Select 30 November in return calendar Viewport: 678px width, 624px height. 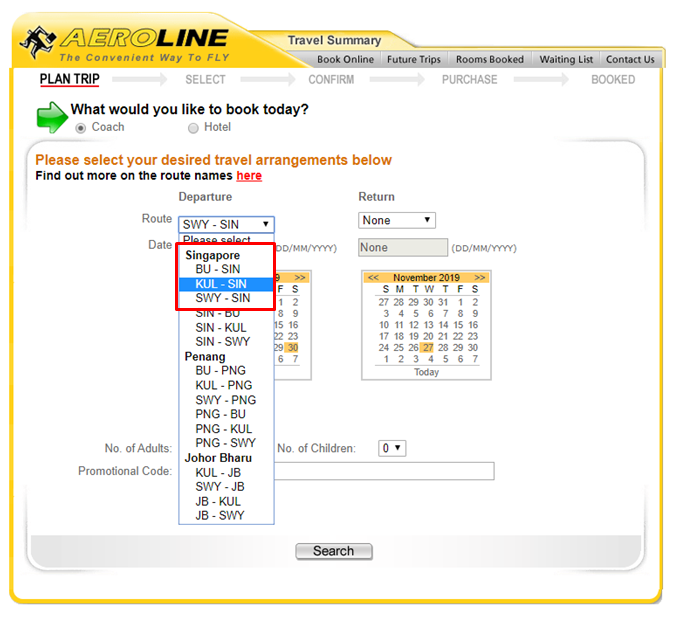pos(473,348)
